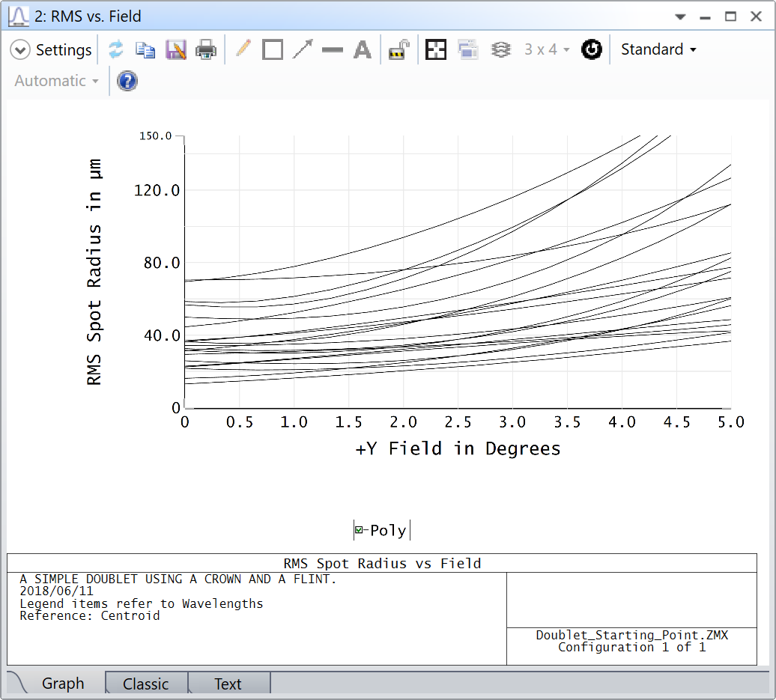Click the 120.0 y-axis value
This screenshot has width=776, height=700.
click(x=157, y=190)
